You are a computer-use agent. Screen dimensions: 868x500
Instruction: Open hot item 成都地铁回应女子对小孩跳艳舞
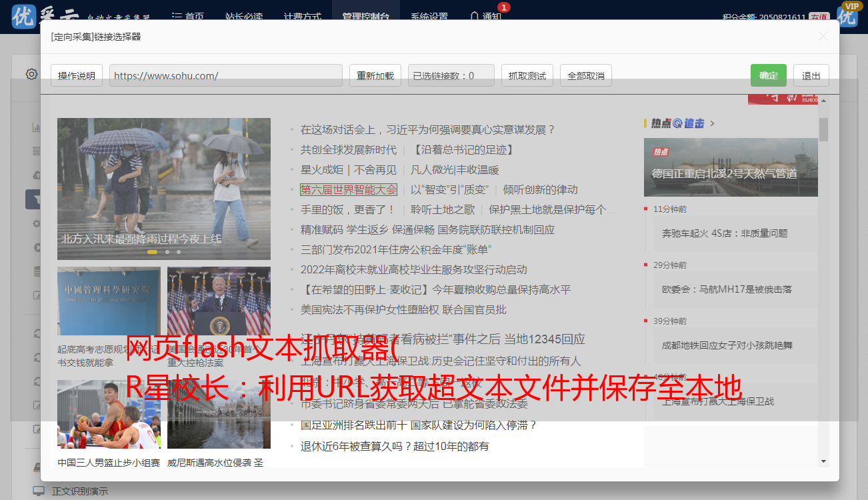tap(727, 345)
